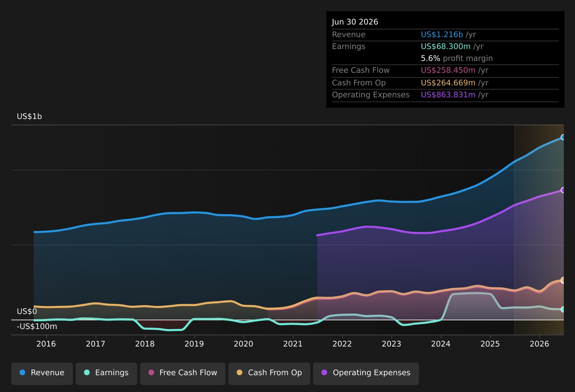Image resolution: width=575 pixels, height=392 pixels.
Task: Select the 2016 label on the x-axis
Action: click(x=46, y=344)
